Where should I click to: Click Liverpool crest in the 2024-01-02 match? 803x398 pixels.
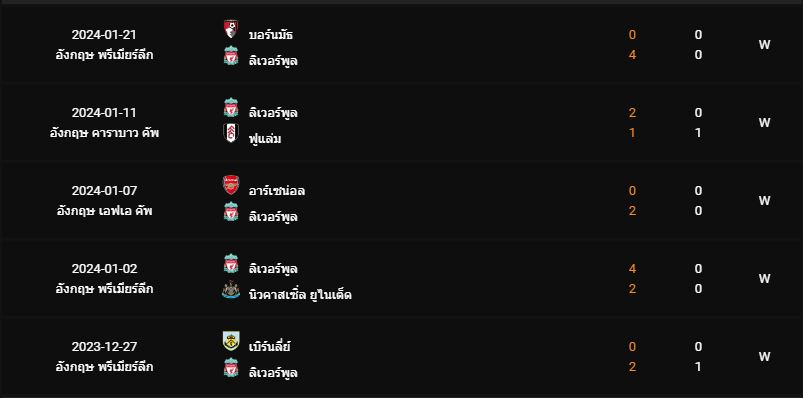pyautogui.click(x=231, y=263)
